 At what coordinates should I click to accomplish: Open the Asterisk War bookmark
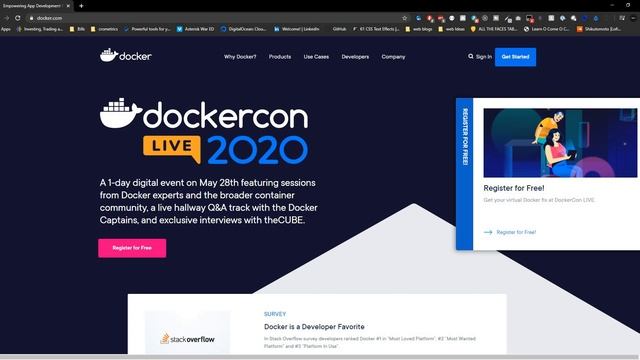point(196,29)
